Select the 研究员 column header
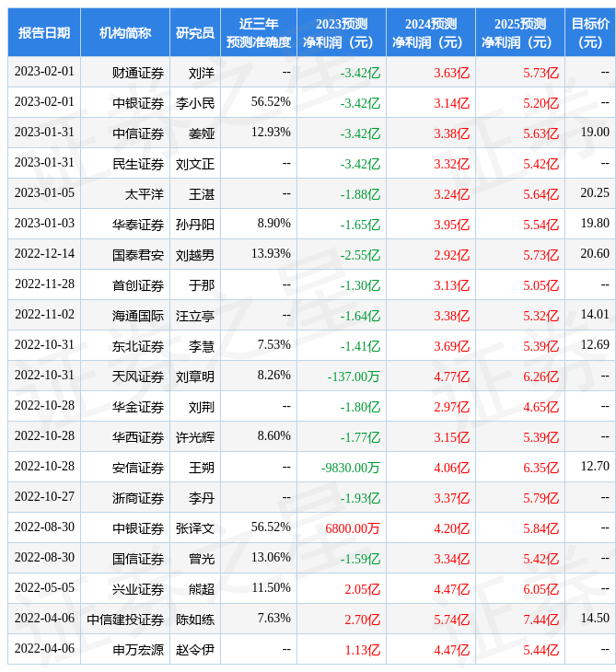616x672 pixels. 195,33
